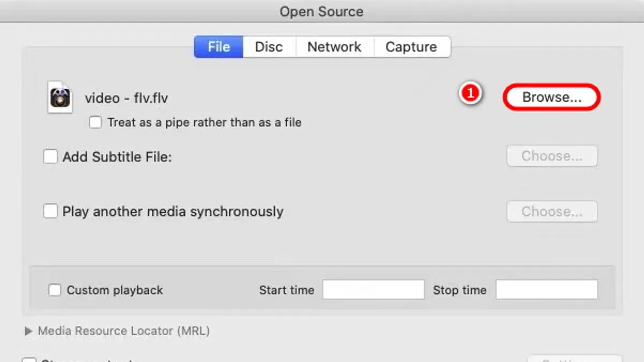The image size is (644, 362).
Task: Select the Network tab
Action: point(334,47)
